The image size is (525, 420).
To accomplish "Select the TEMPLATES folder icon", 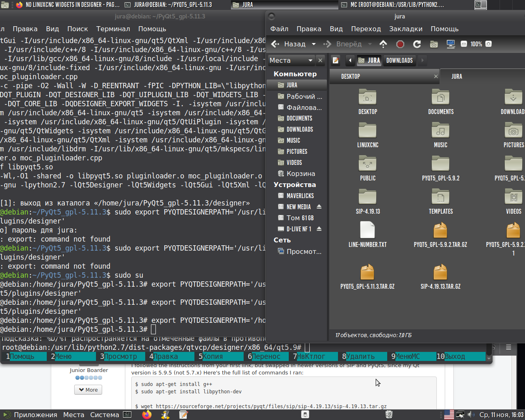I will pos(441,197).
